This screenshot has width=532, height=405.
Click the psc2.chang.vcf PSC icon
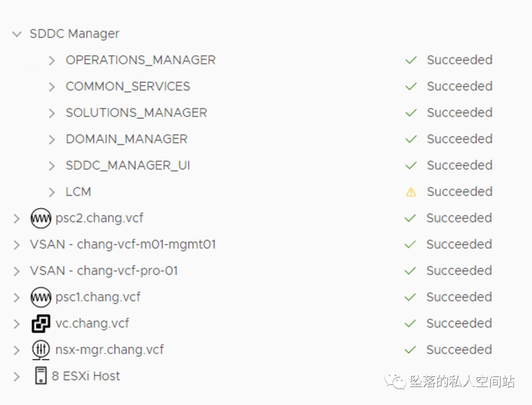40,218
